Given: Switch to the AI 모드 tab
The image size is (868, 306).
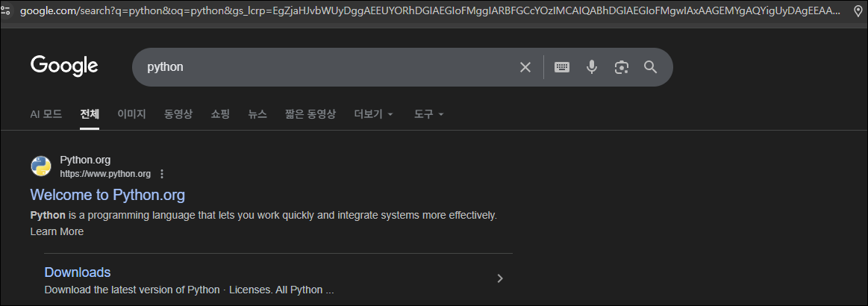Looking at the screenshot, I should pyautogui.click(x=46, y=114).
